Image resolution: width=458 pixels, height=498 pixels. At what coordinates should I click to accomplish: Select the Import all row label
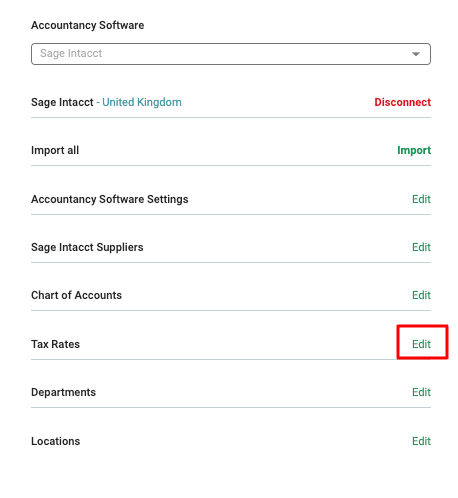coord(55,150)
